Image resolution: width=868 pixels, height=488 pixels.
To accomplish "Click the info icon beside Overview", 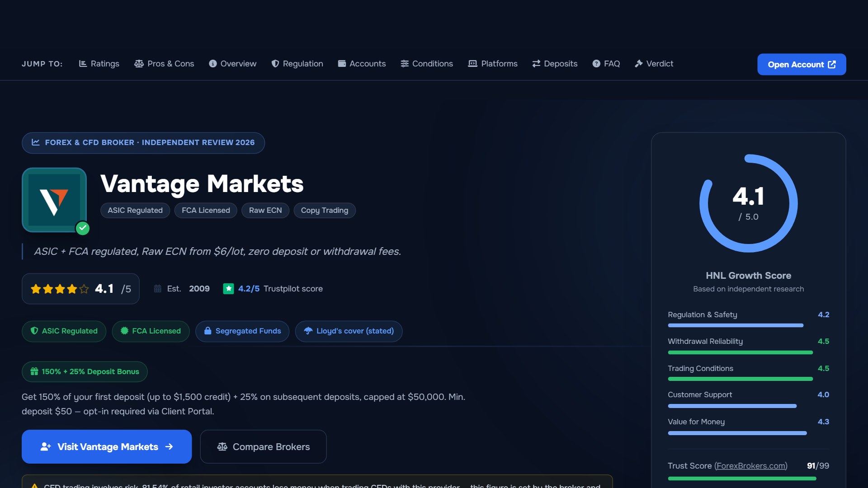I will tap(213, 64).
